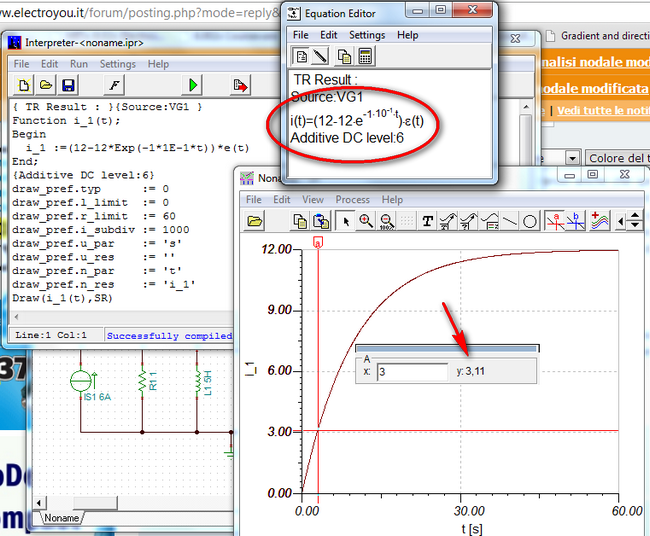Image resolution: width=650 pixels, height=536 pixels.
Task: Click the green Run arrow in Interpreter
Action: [x=193, y=86]
